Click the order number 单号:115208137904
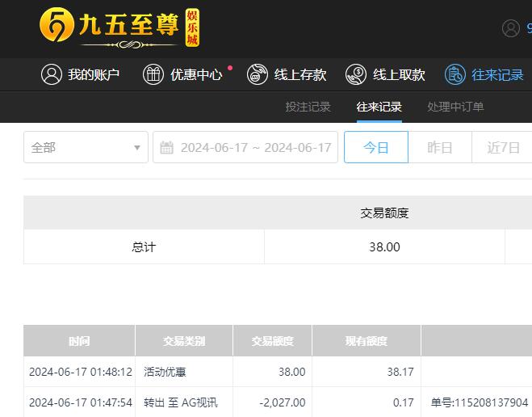The width and height of the screenshot is (532, 417). 480,402
